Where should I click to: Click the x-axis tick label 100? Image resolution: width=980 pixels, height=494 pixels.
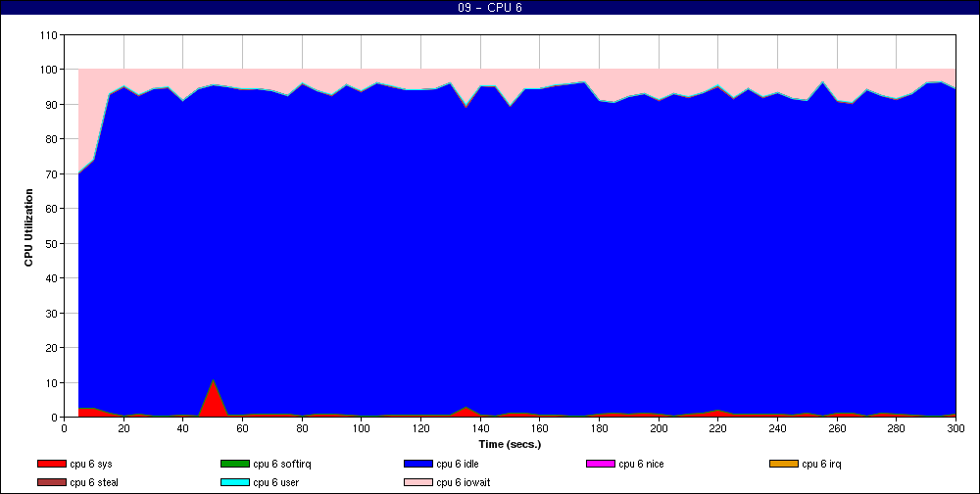coord(362,428)
